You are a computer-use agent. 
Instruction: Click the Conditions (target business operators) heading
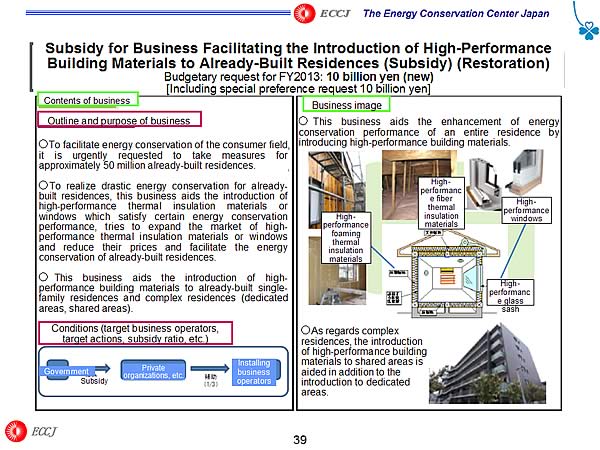pyautogui.click(x=135, y=333)
